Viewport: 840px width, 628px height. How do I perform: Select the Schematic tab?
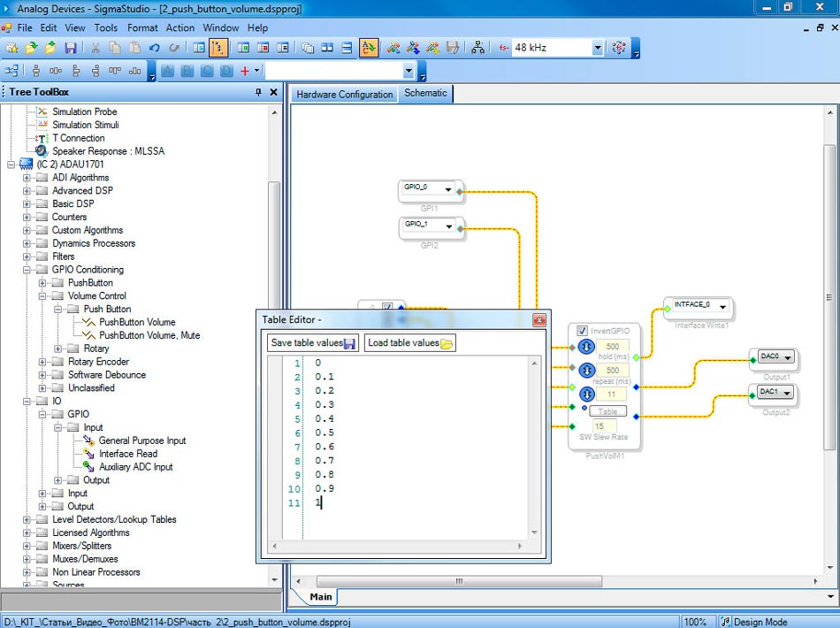point(425,93)
